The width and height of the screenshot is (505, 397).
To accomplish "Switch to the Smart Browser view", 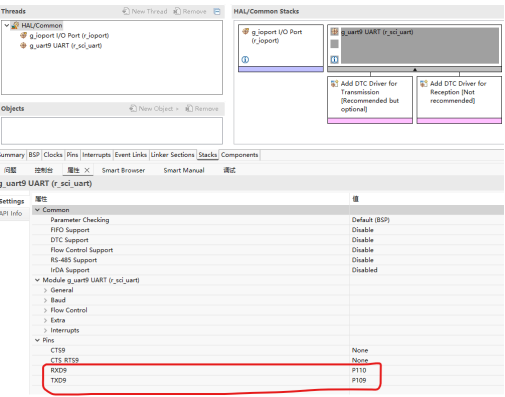I will [123, 170].
